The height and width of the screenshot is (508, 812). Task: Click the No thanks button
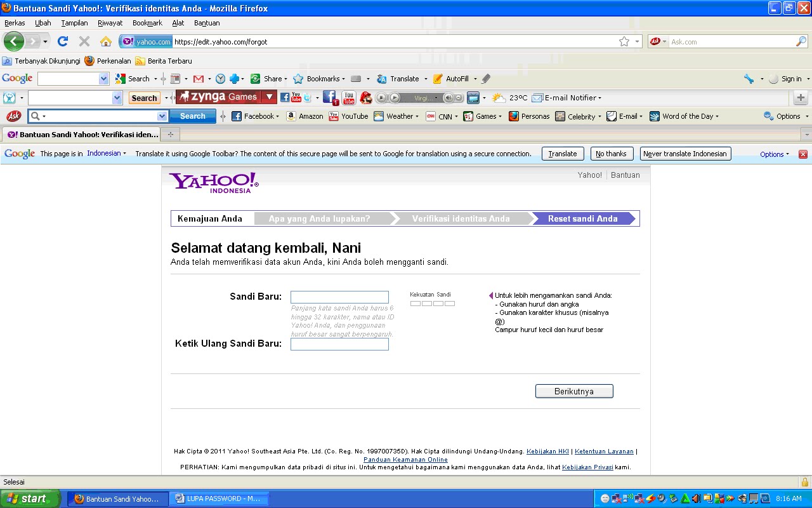tap(612, 154)
